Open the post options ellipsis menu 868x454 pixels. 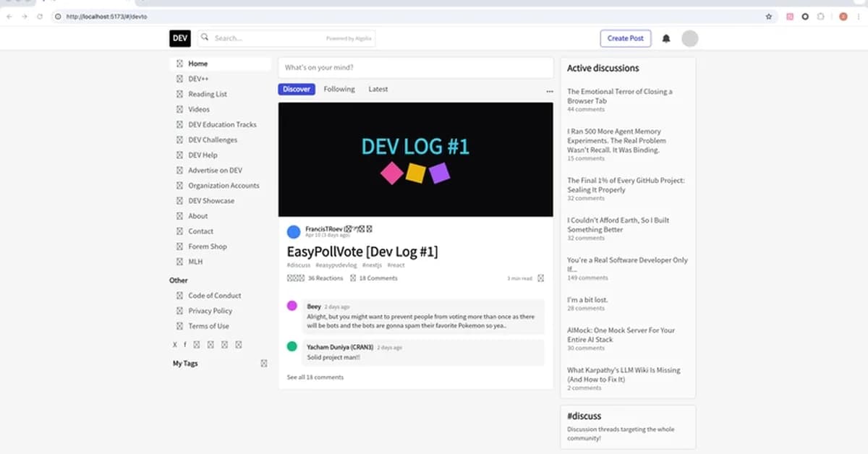pos(550,91)
